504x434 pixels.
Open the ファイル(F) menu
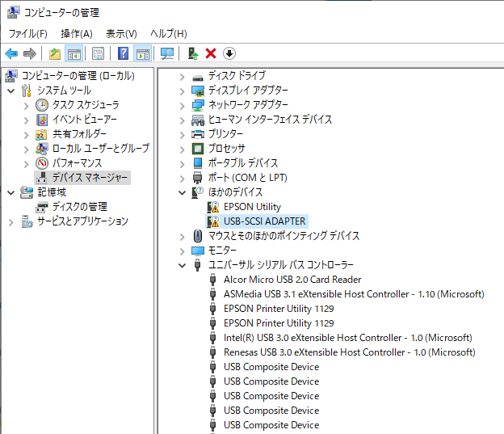pos(27,33)
